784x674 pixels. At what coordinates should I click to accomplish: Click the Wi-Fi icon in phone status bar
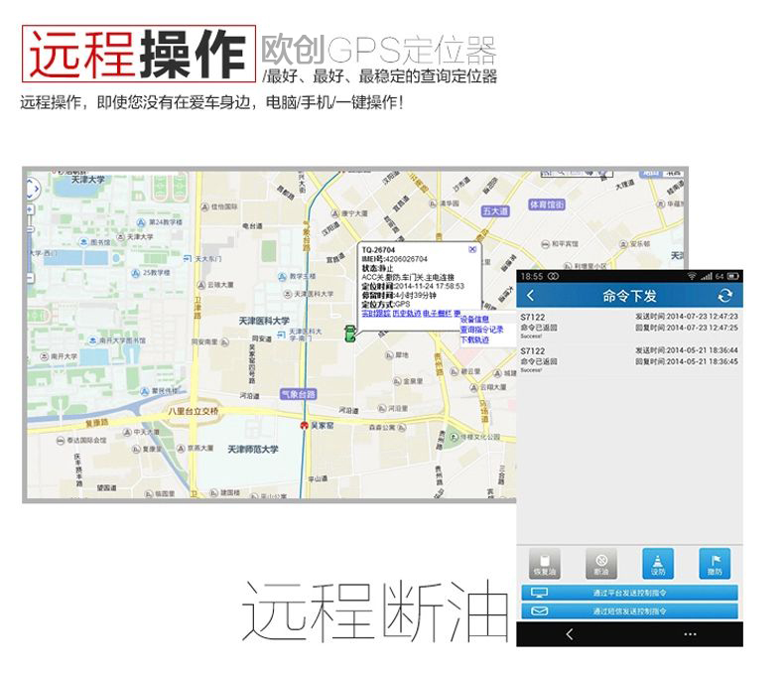coord(692,276)
